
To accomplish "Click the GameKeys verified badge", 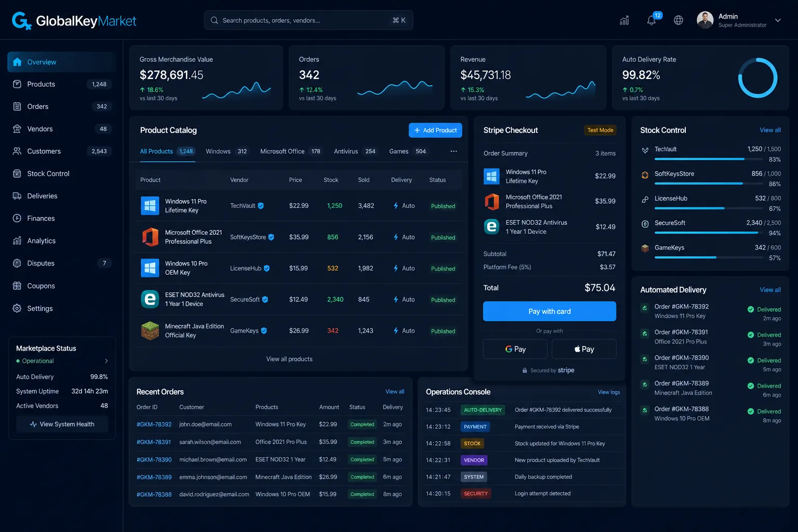I will coord(264,330).
